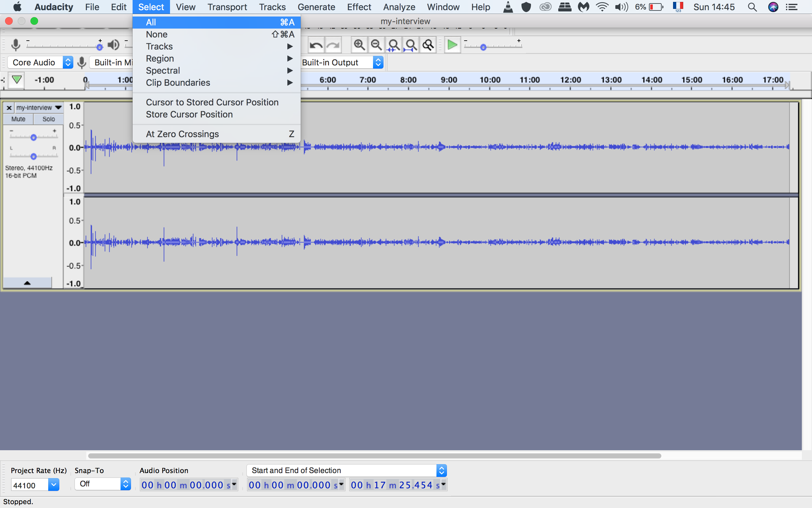The height and width of the screenshot is (508, 812).
Task: Click Audio Position time field
Action: point(189,485)
